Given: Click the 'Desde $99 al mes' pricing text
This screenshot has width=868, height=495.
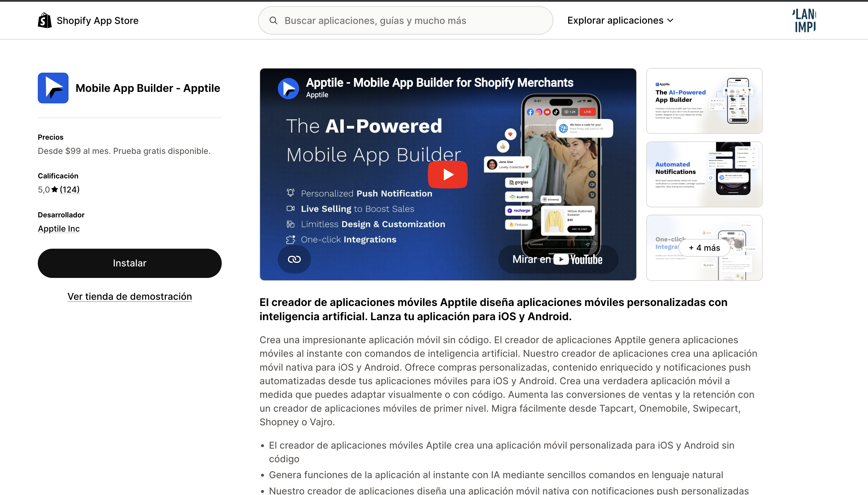Looking at the screenshot, I should point(124,151).
